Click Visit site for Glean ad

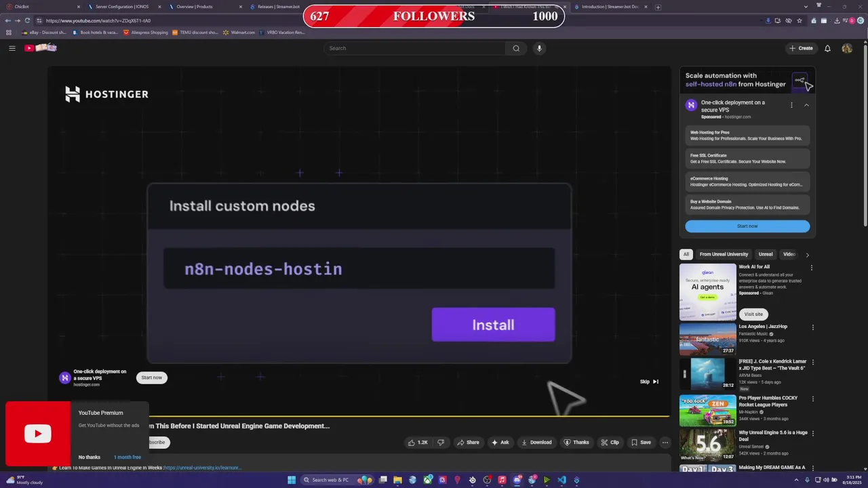pos(753,314)
